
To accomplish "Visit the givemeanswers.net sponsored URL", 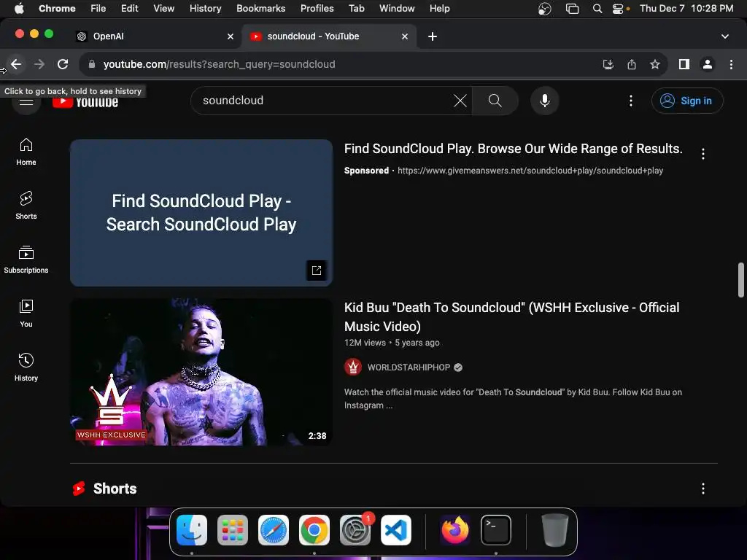I will point(530,171).
